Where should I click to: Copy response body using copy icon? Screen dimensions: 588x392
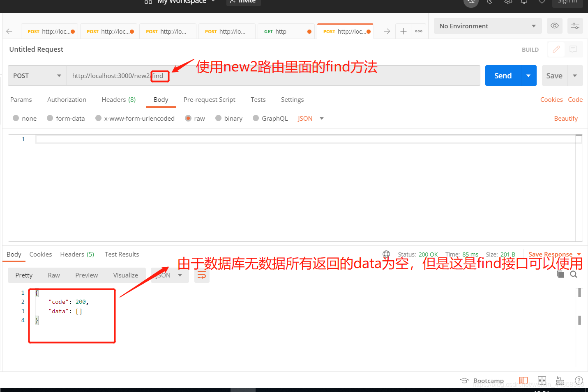(560, 274)
